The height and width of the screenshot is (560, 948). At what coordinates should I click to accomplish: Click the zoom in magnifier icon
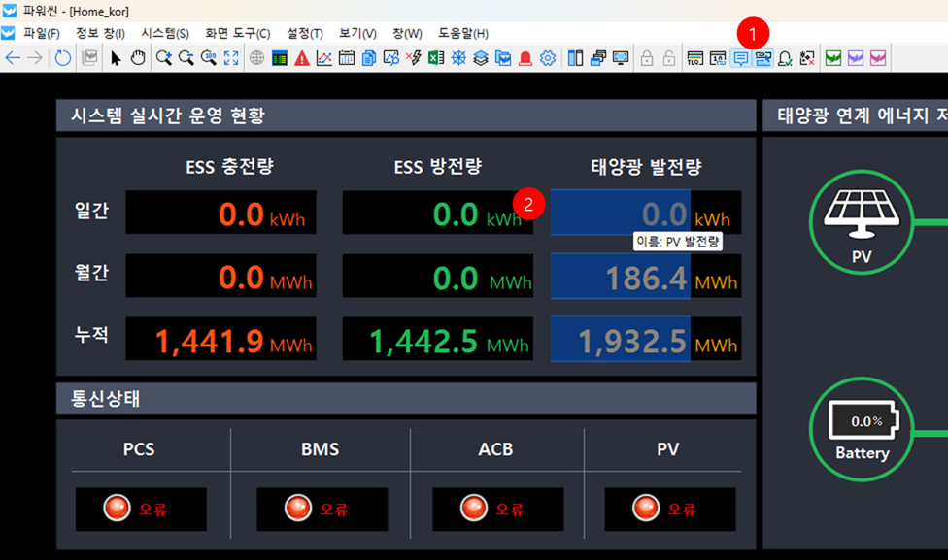click(x=163, y=58)
